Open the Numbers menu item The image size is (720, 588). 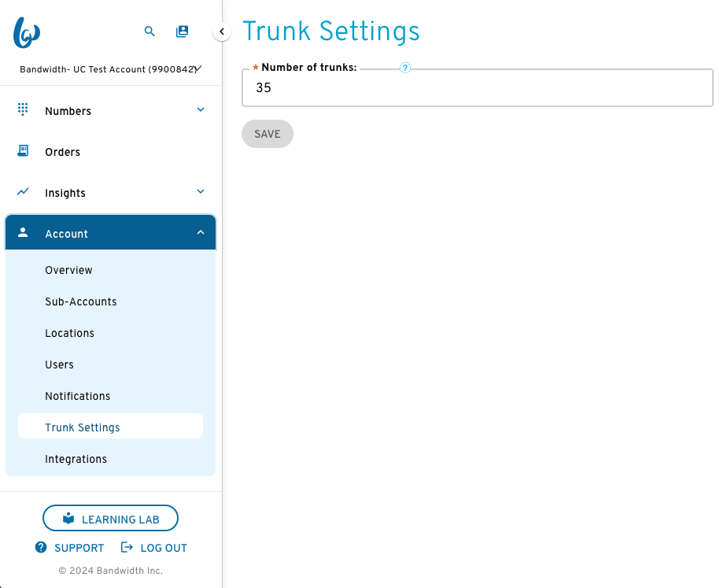(x=110, y=110)
